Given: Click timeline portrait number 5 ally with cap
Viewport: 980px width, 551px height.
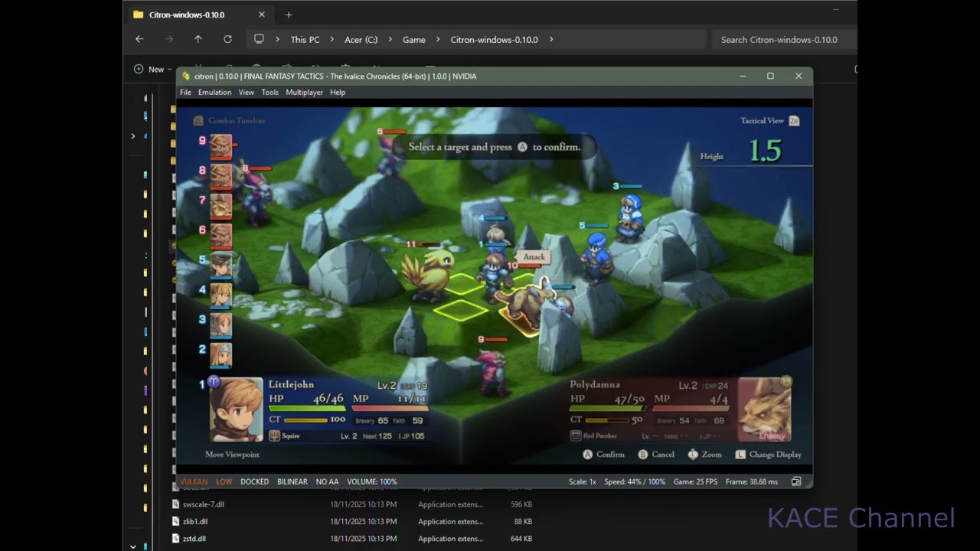Looking at the screenshot, I should point(221,266).
